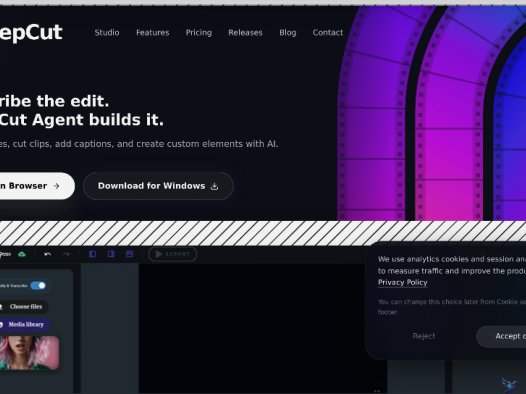This screenshot has height=394, width=526.
Task: Open the Contact nav item
Action: click(x=328, y=33)
